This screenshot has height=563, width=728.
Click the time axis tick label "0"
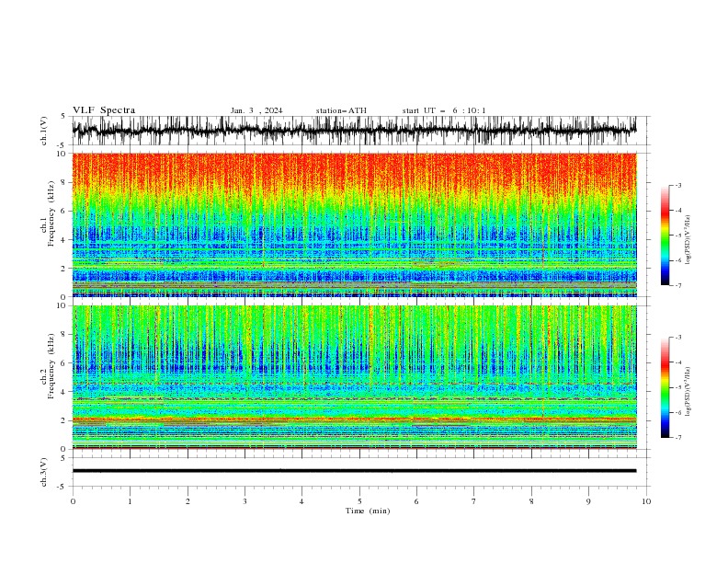(73, 501)
